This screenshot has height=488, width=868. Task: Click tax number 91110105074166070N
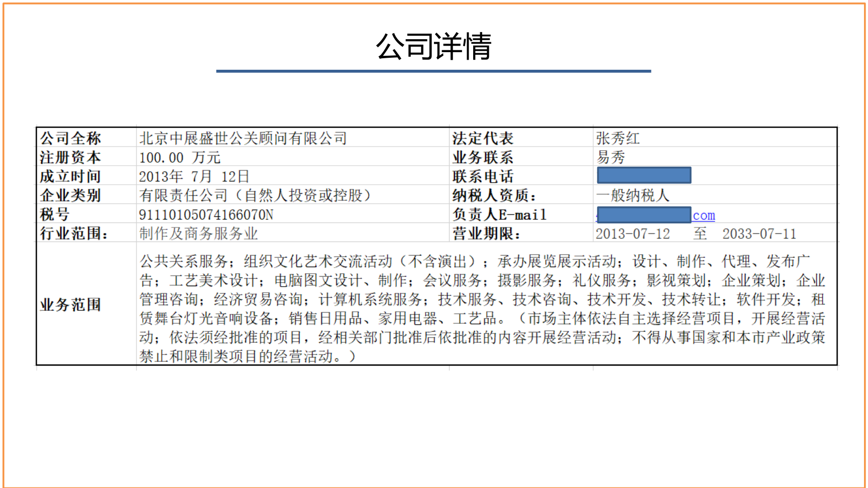(206, 215)
